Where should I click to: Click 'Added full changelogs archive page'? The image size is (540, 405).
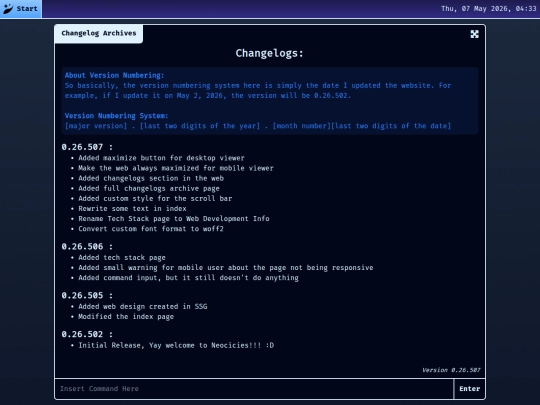pyautogui.click(x=149, y=188)
